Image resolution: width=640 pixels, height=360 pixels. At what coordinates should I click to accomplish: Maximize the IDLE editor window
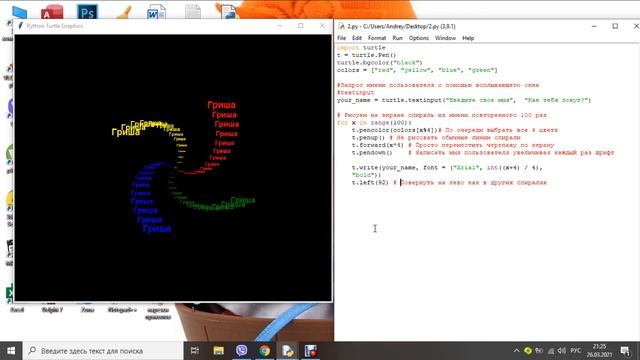(x=615, y=26)
